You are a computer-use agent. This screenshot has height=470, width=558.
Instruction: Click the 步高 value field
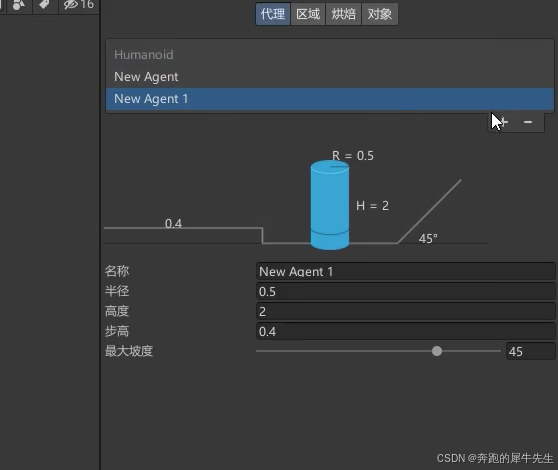point(405,331)
